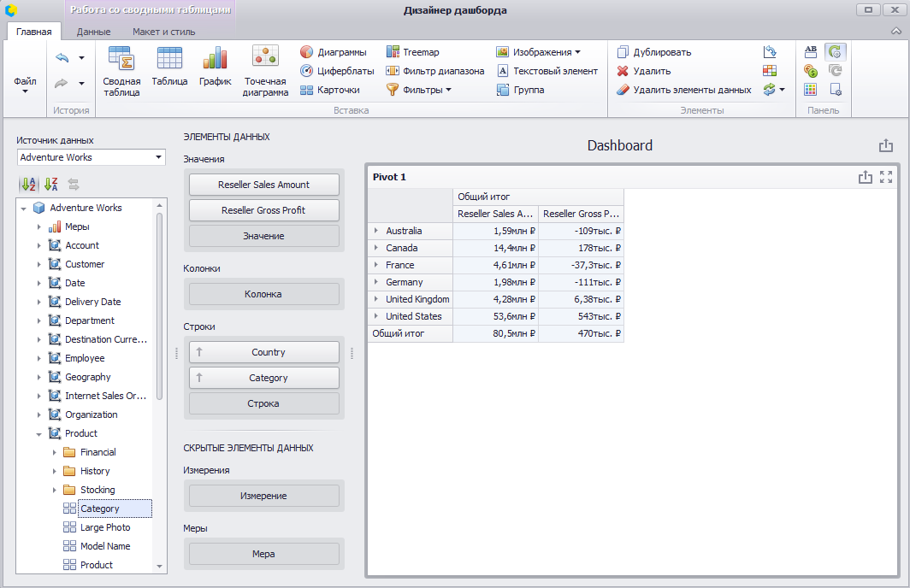Expand the Geography tree node
This screenshot has width=910, height=588.
tap(38, 377)
